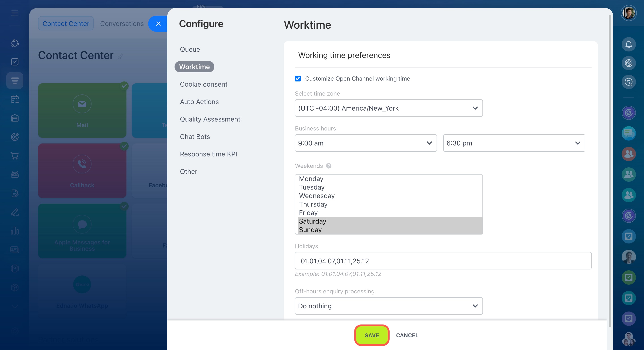Click the Weekends help question mark icon
This screenshot has height=350, width=644.
tap(328, 166)
